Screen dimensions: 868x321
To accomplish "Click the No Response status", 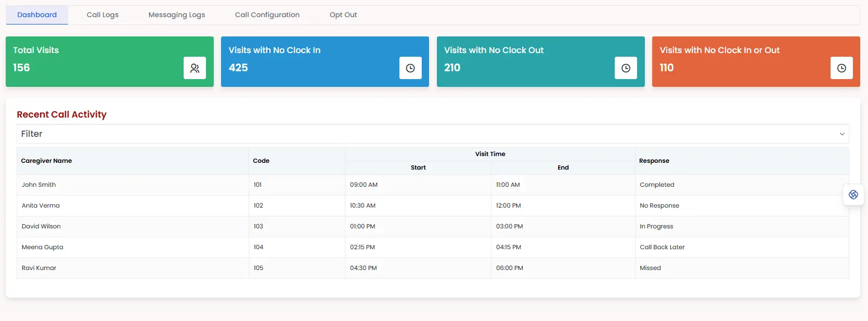I will 659,206.
